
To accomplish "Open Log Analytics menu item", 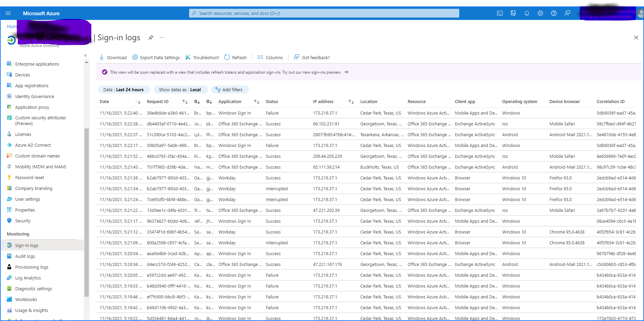I will click(x=28, y=278).
